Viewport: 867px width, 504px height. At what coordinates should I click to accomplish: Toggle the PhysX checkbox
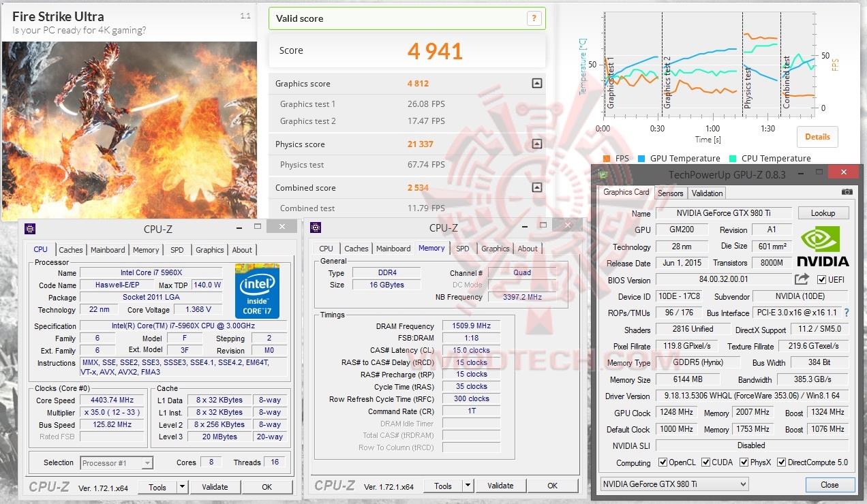pyautogui.click(x=744, y=462)
